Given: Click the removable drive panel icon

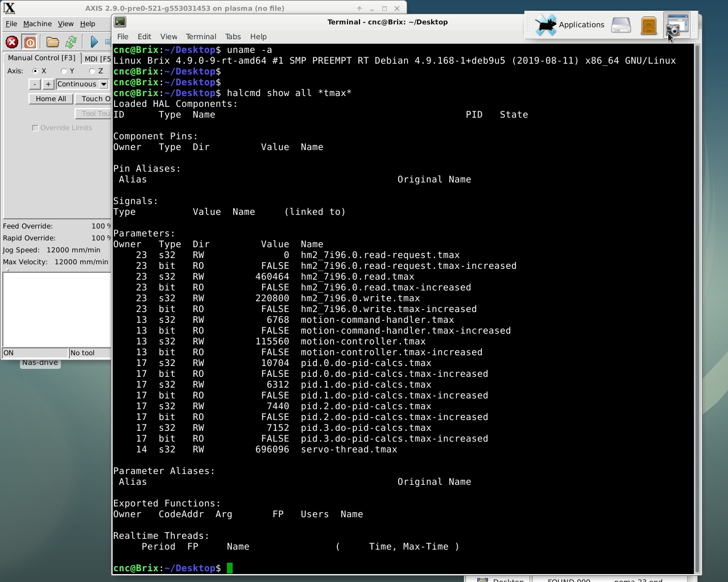Looking at the screenshot, I should coord(621,25).
